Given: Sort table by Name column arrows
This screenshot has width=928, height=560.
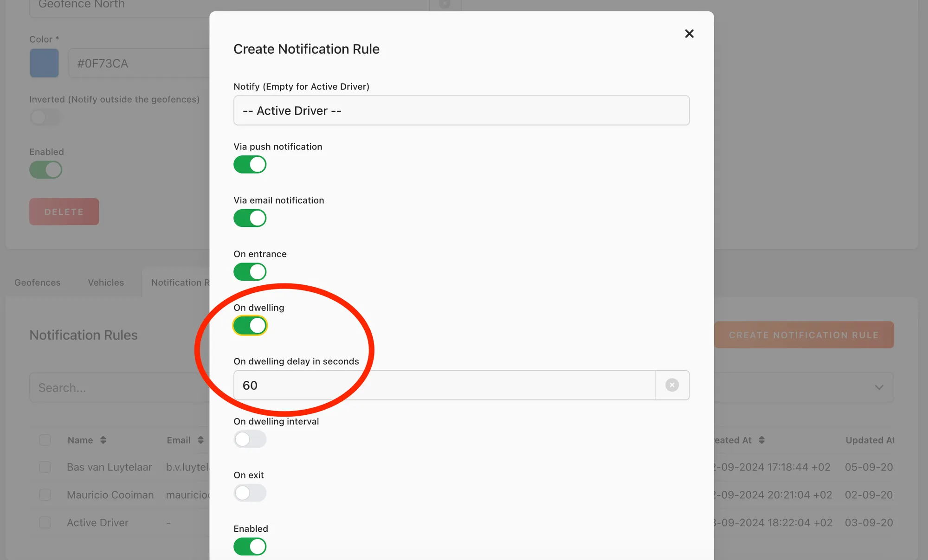Looking at the screenshot, I should tap(103, 440).
